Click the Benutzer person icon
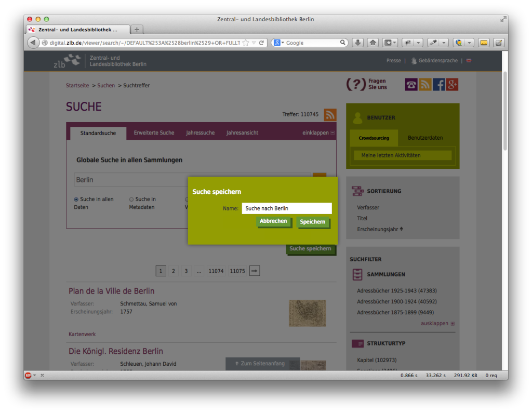Screen dimensions: 532x413 (357, 118)
